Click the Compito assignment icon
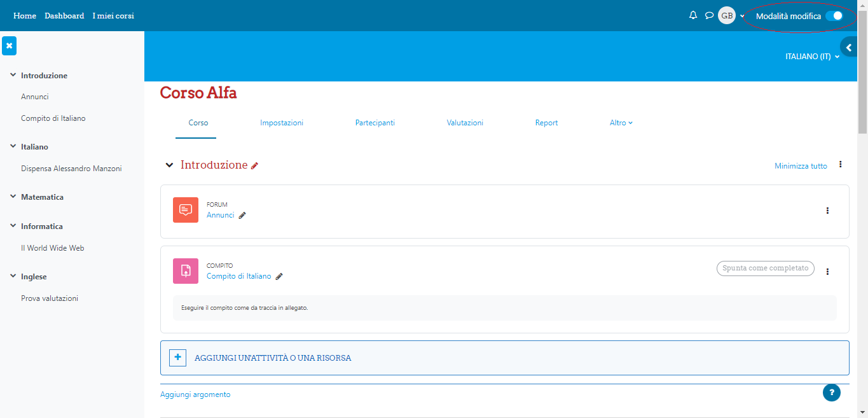Image resolution: width=868 pixels, height=418 pixels. pos(186,271)
